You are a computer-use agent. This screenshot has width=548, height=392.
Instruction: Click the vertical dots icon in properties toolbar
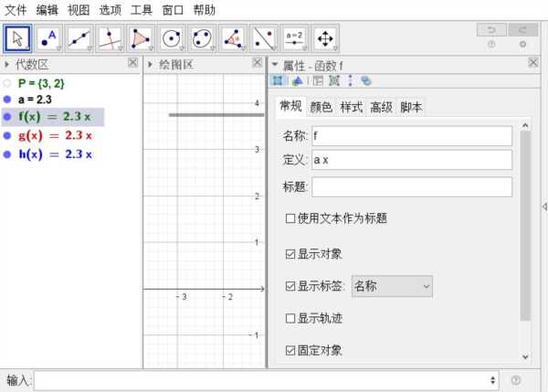pyautogui.click(x=350, y=80)
